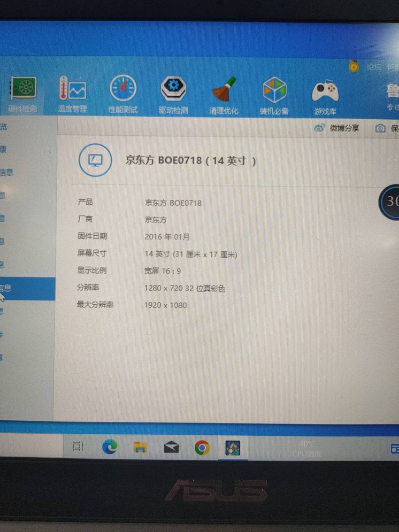The image size is (399, 532).
Task: Click the resolution 1280 x 720 32 位真彩色
Action: 184,288
